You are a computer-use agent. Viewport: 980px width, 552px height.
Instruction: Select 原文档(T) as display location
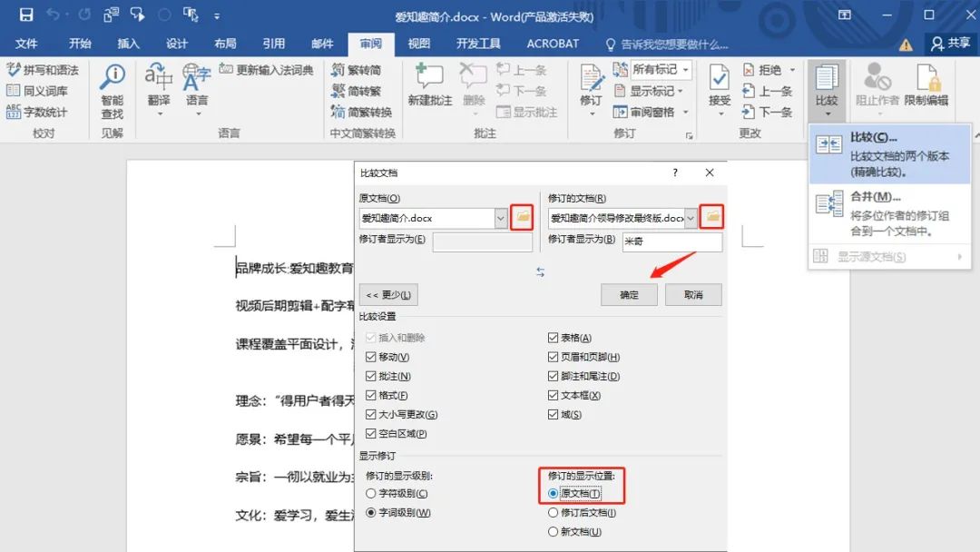click(553, 494)
